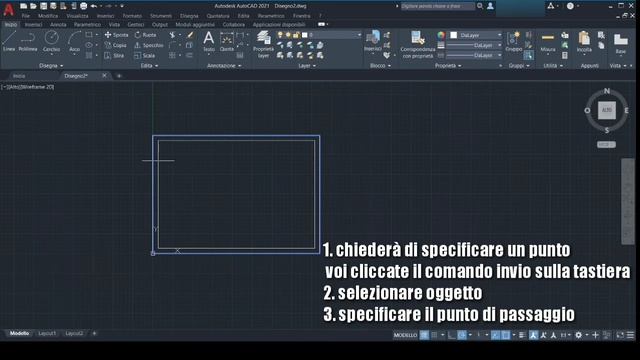Switch to the Inizio document tab
This screenshot has width=640, height=360.
click(x=19, y=76)
